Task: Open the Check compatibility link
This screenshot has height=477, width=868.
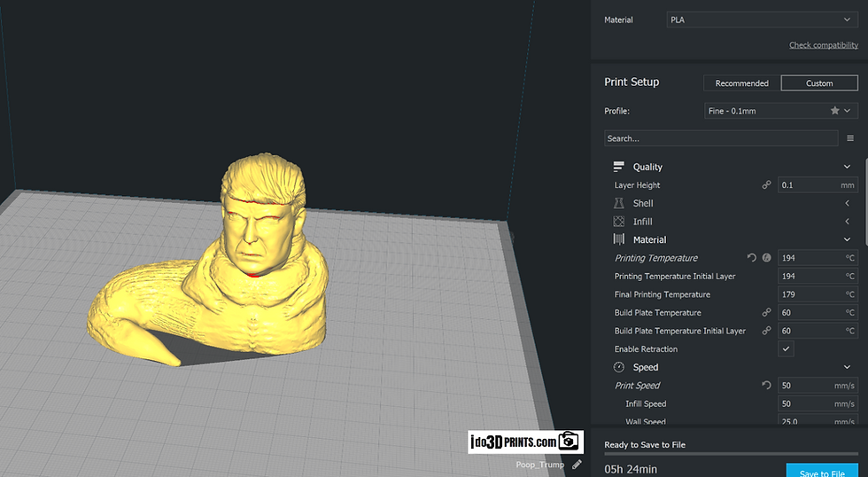Action: tap(824, 45)
